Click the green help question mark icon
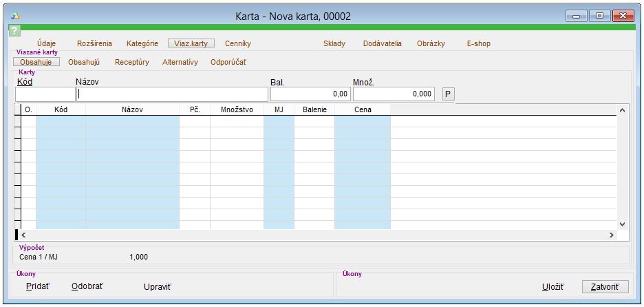This screenshot has width=644, height=307. coord(14,30)
